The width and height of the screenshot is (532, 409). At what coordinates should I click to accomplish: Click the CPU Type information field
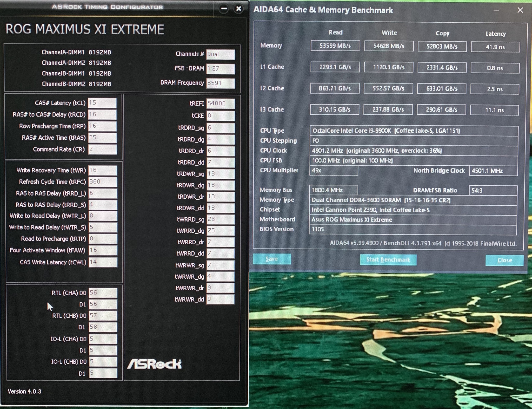coord(414,131)
